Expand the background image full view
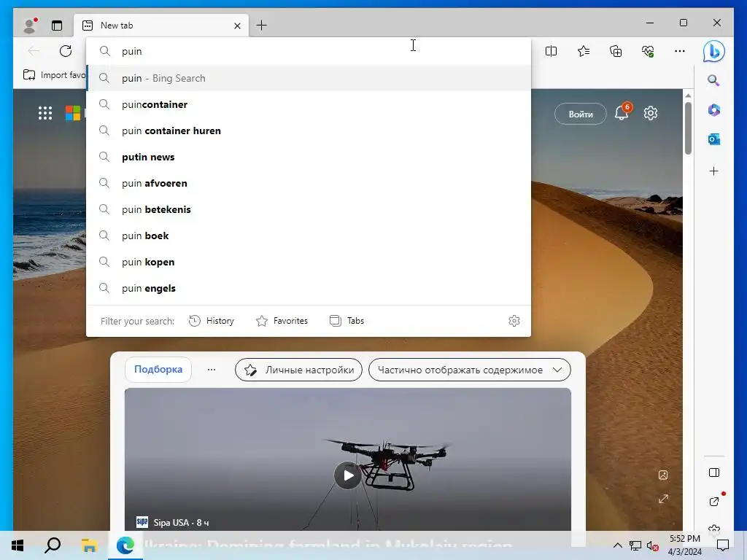Screen dimensions: 747x560 tap(662, 499)
